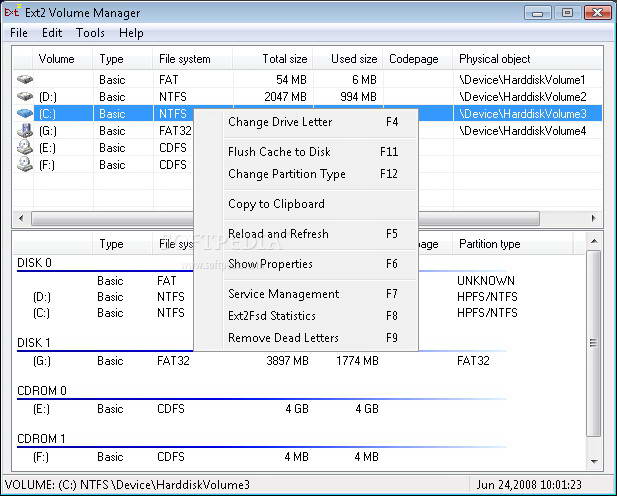
Task: Click the Ext2 app icon in title bar
Action: point(11,12)
